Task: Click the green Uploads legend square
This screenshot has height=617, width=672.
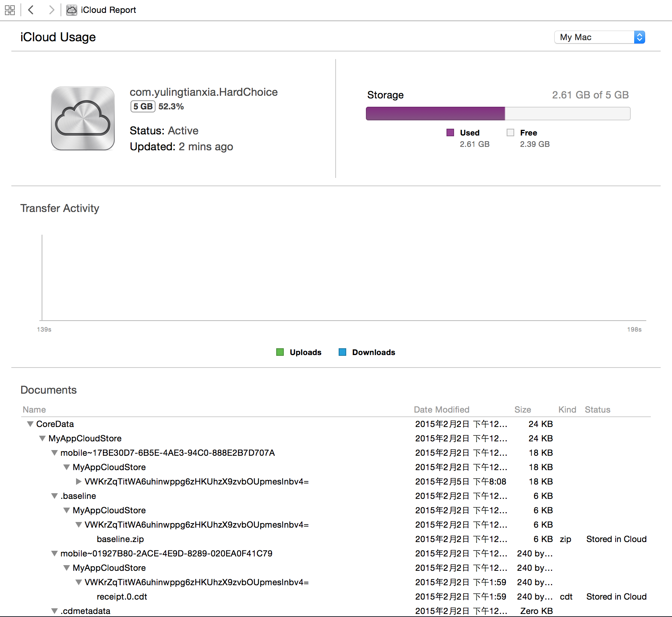Action: pyautogui.click(x=280, y=352)
